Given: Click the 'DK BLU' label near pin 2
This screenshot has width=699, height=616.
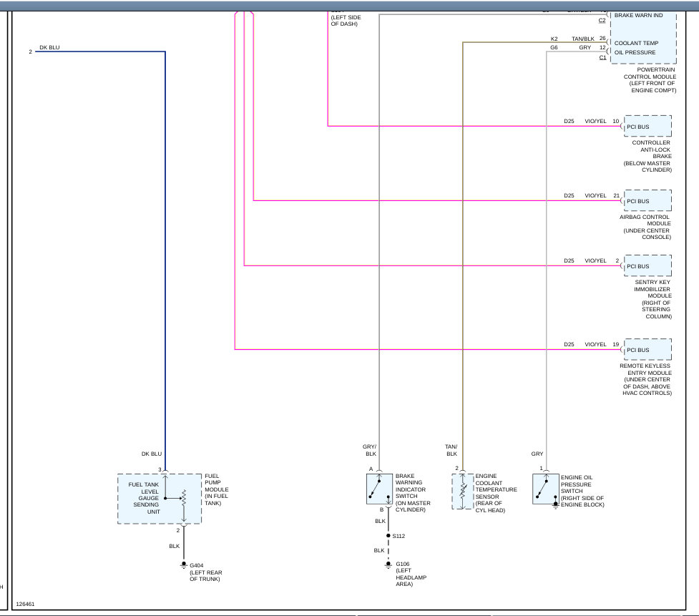Looking at the screenshot, I should (49, 47).
